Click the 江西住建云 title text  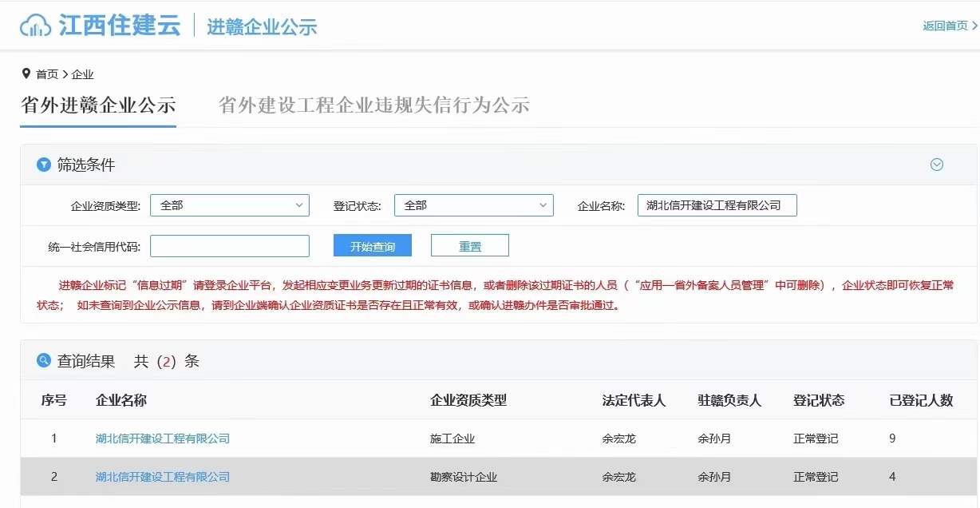coord(121,25)
